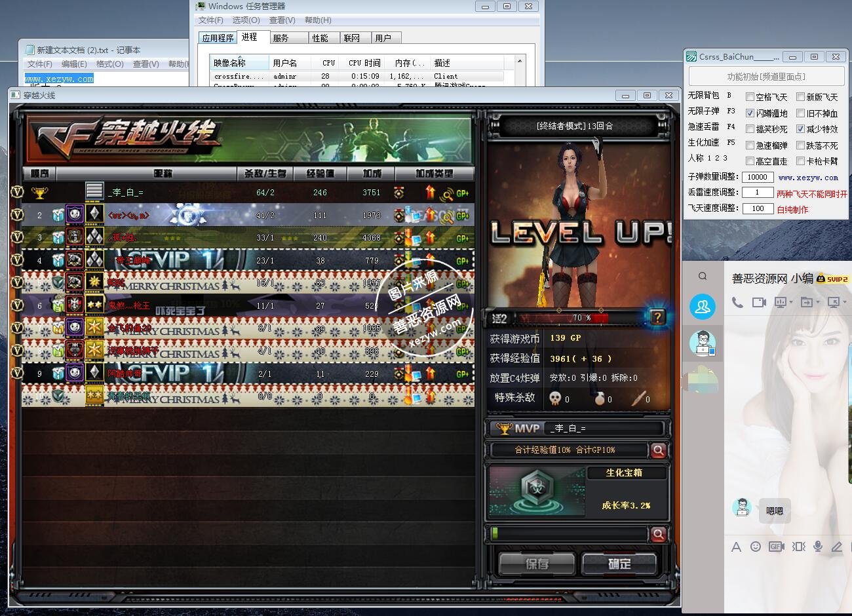The width and height of the screenshot is (852, 616).
Task: Expand the screen share dropdown arrow
Action: (x=792, y=303)
